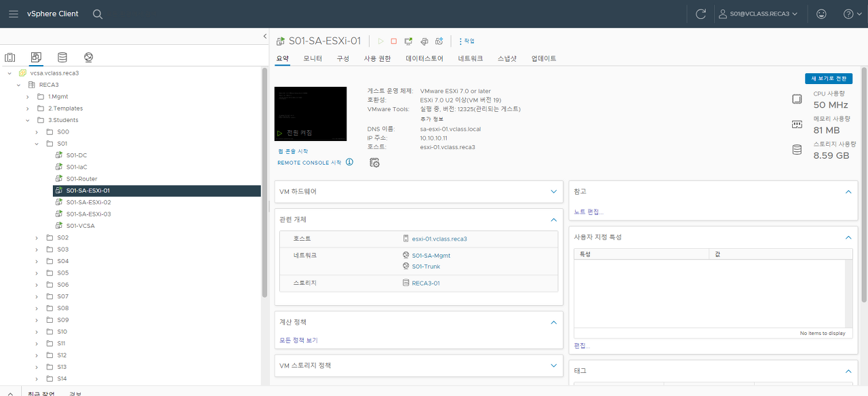Collapse the 관련 개체 panel

554,220
